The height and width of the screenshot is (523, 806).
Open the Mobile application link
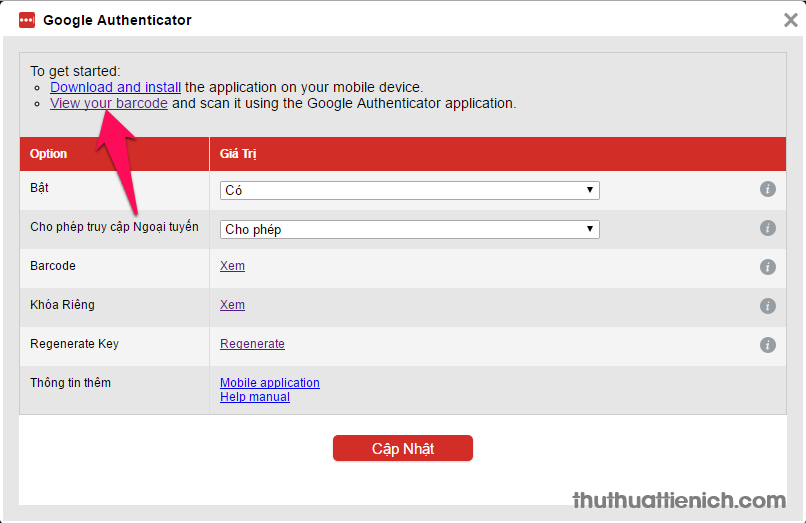(x=270, y=383)
